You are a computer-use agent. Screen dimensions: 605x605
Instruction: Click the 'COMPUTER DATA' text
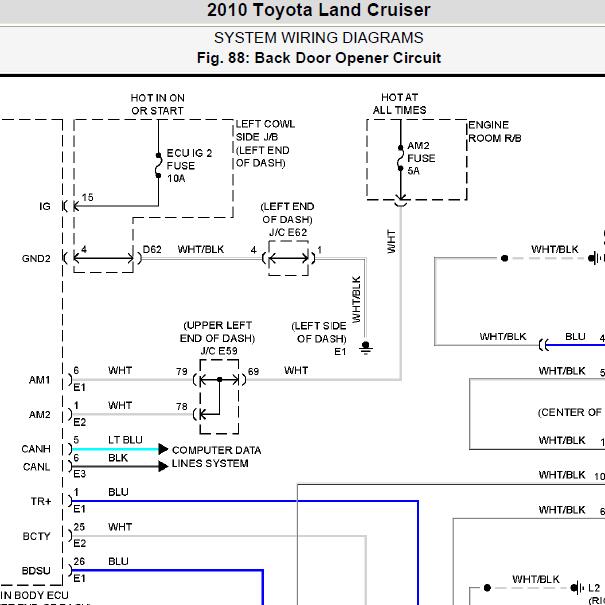[216, 450]
